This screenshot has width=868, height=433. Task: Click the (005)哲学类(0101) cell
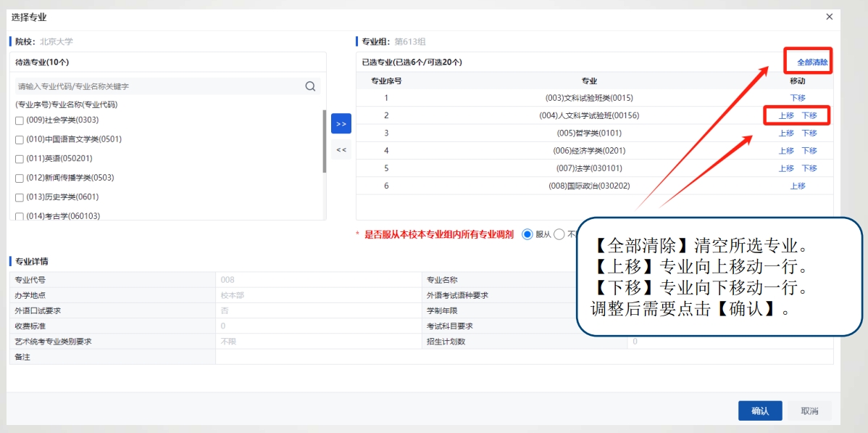(x=589, y=133)
